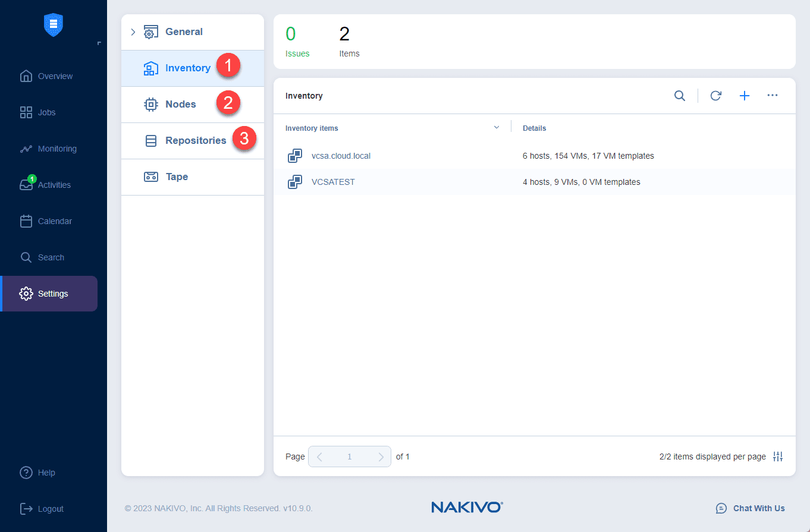Click the VCSATEST vCenter icon
The image size is (810, 532).
tap(295, 182)
